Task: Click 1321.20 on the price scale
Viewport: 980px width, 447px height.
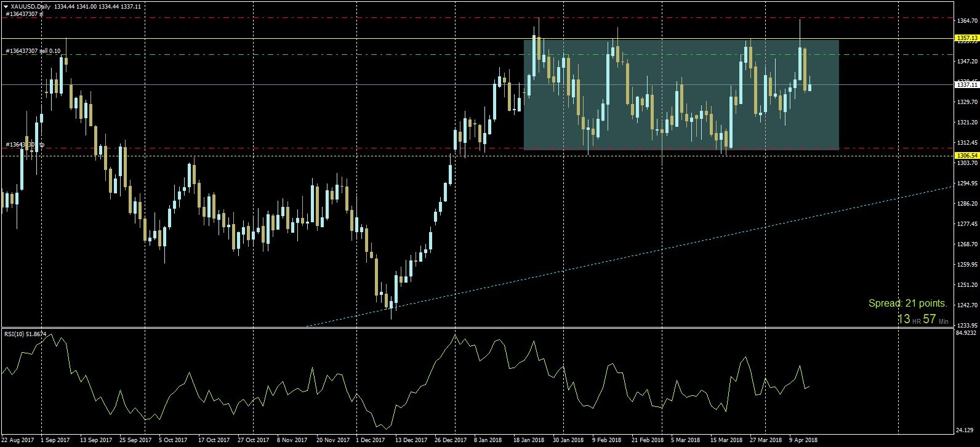Action: 967,123
